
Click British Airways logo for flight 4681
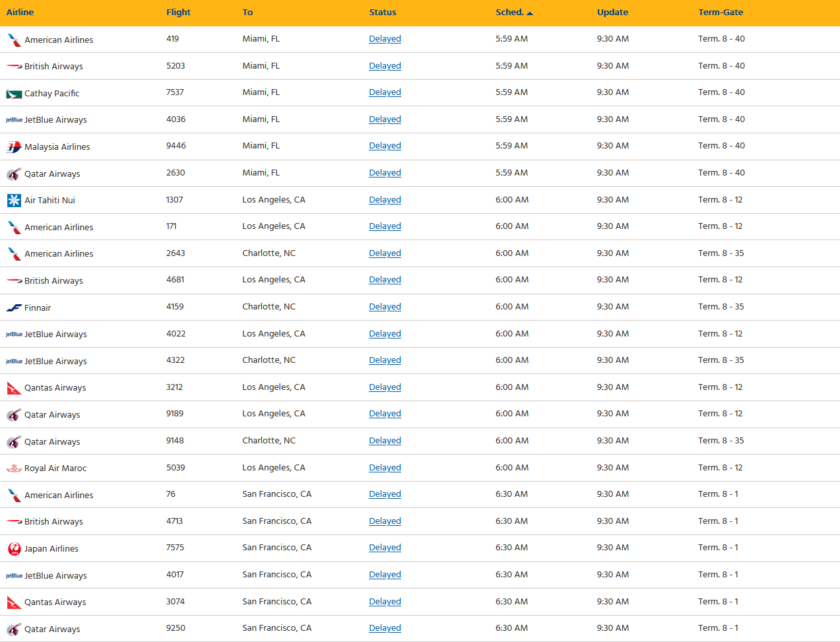pyautogui.click(x=14, y=281)
